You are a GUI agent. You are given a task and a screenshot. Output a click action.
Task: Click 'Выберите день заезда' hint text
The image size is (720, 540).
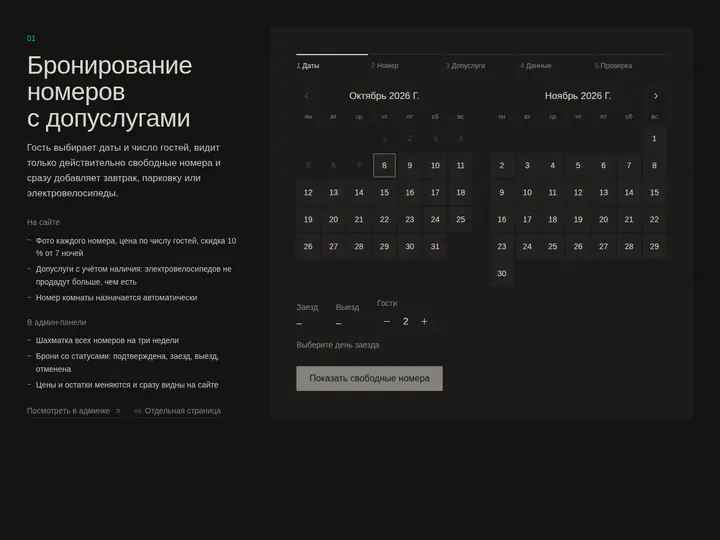point(338,345)
